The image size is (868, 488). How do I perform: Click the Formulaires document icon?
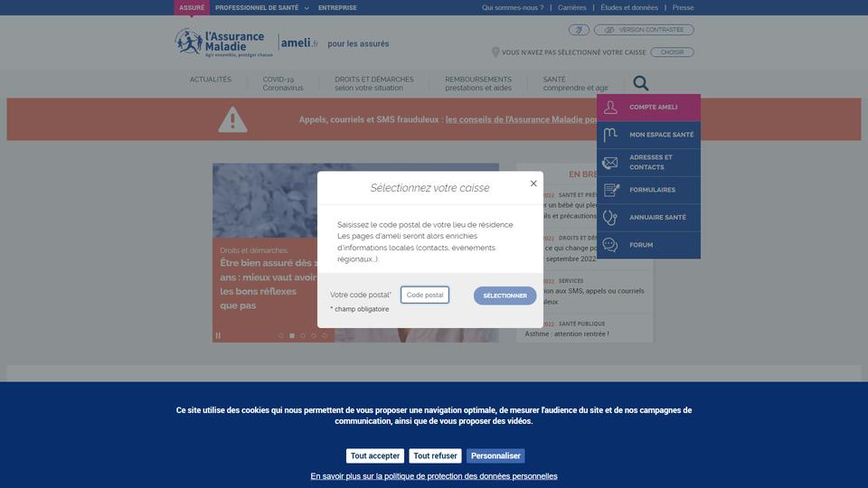611,190
